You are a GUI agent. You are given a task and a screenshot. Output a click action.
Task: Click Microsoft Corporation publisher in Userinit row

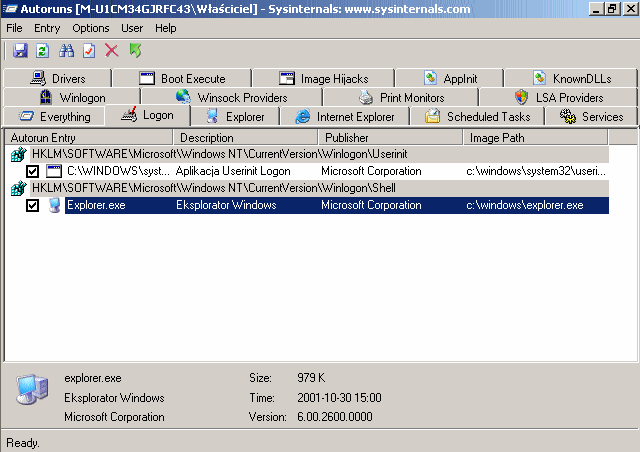point(371,171)
